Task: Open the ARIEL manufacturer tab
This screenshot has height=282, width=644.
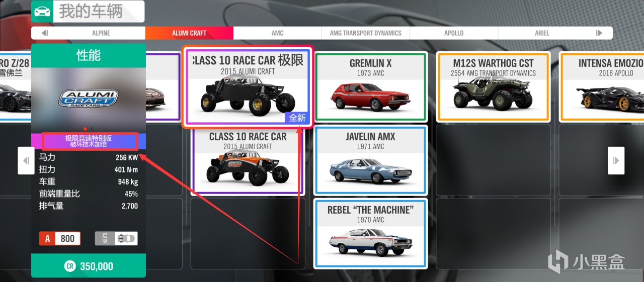Action: pos(542,33)
